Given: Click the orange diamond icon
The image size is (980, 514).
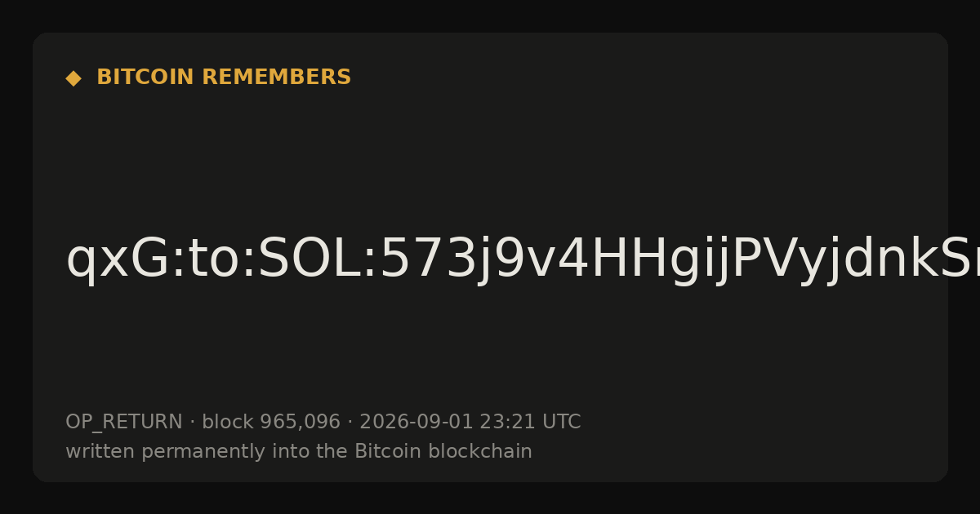Looking at the screenshot, I should (73, 78).
